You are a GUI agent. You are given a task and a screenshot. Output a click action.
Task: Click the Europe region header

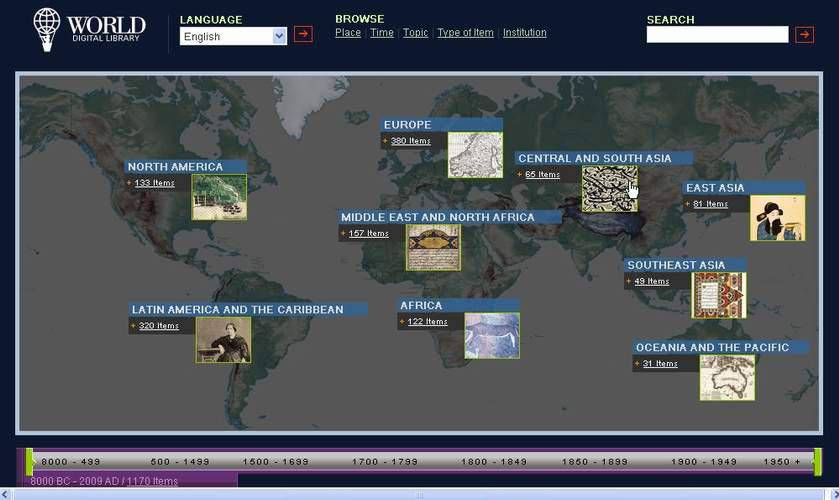(441, 125)
